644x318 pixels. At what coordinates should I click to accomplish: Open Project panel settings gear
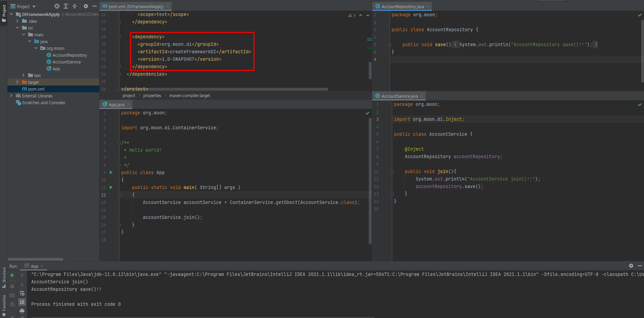coord(86,6)
